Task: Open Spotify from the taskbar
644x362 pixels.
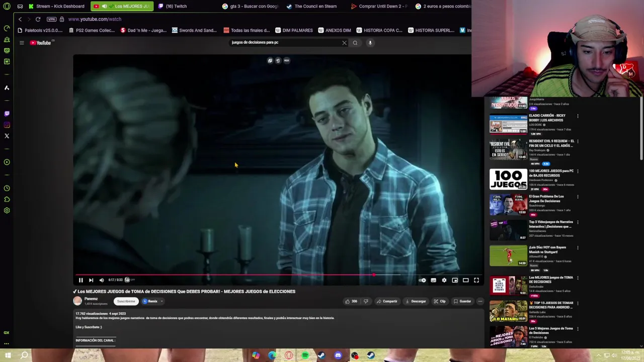Action: tap(305, 355)
